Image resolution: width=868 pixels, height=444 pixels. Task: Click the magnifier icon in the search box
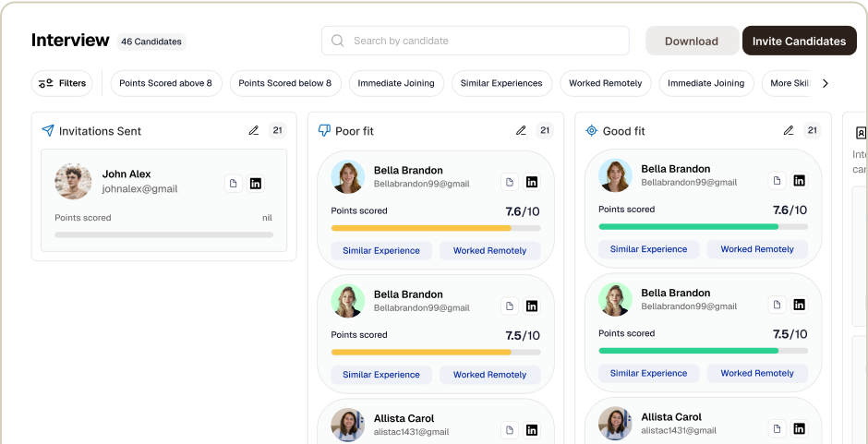(337, 41)
